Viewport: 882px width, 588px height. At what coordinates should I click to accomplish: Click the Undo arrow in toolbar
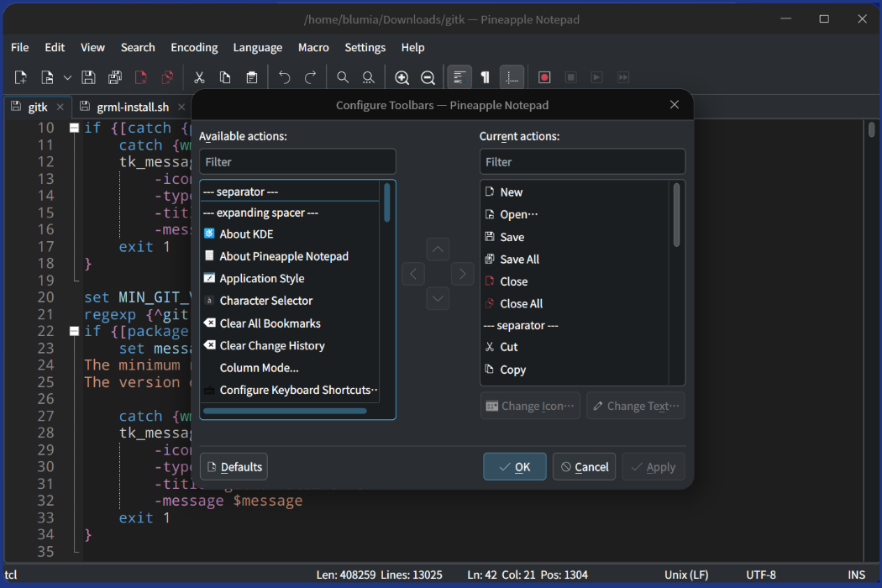(x=285, y=77)
